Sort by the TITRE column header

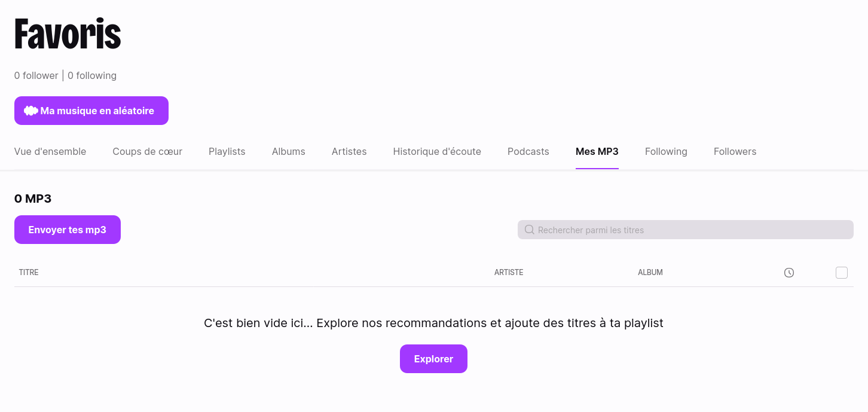point(29,272)
